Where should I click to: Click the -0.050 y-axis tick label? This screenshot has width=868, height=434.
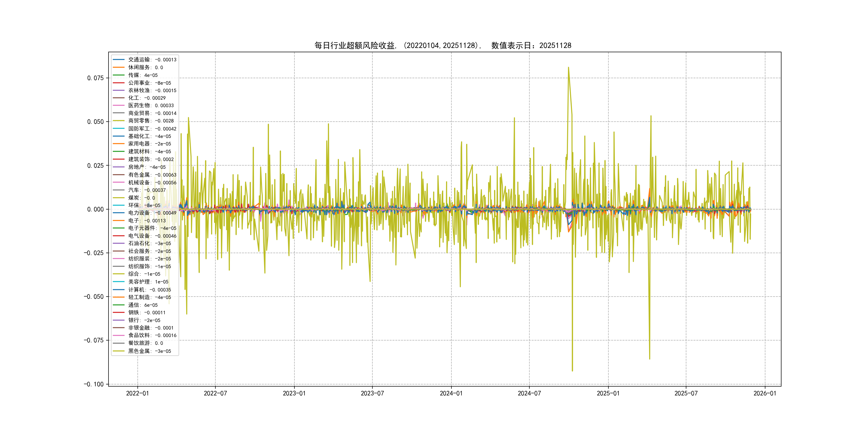click(x=94, y=297)
